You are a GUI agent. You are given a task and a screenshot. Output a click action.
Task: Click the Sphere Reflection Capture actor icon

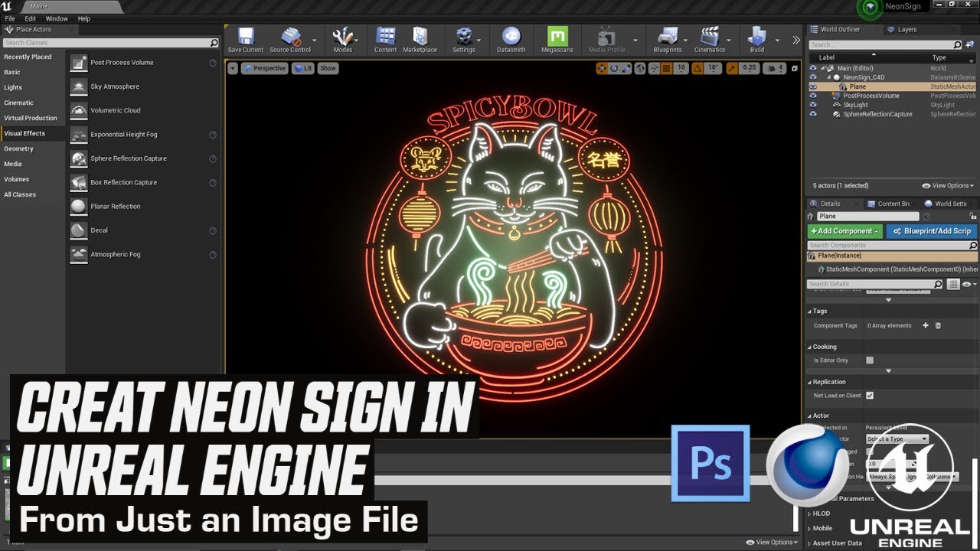[x=78, y=158]
